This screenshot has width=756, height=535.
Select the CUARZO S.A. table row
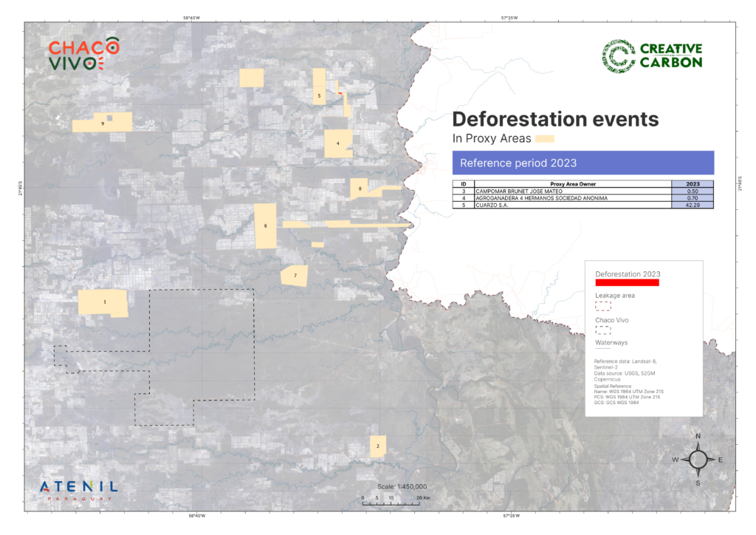[583, 205]
